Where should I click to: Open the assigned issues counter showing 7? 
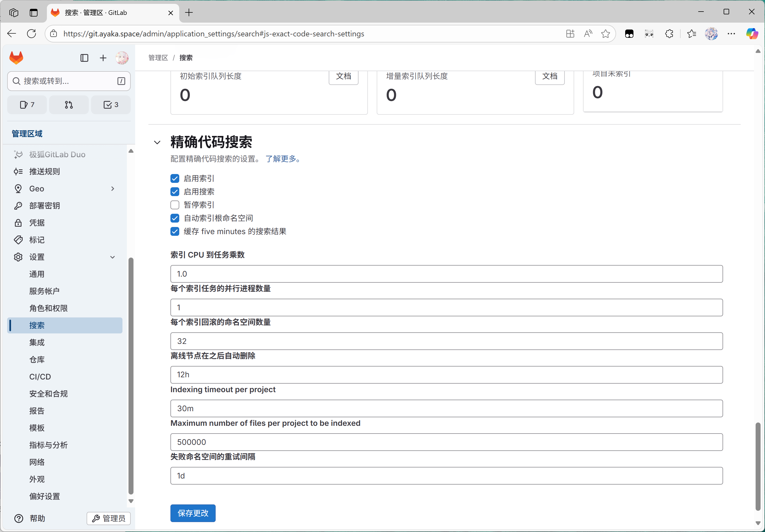coord(27,105)
